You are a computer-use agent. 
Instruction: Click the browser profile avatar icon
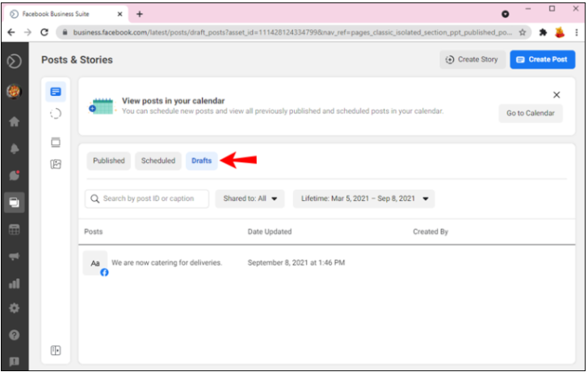[x=560, y=32]
